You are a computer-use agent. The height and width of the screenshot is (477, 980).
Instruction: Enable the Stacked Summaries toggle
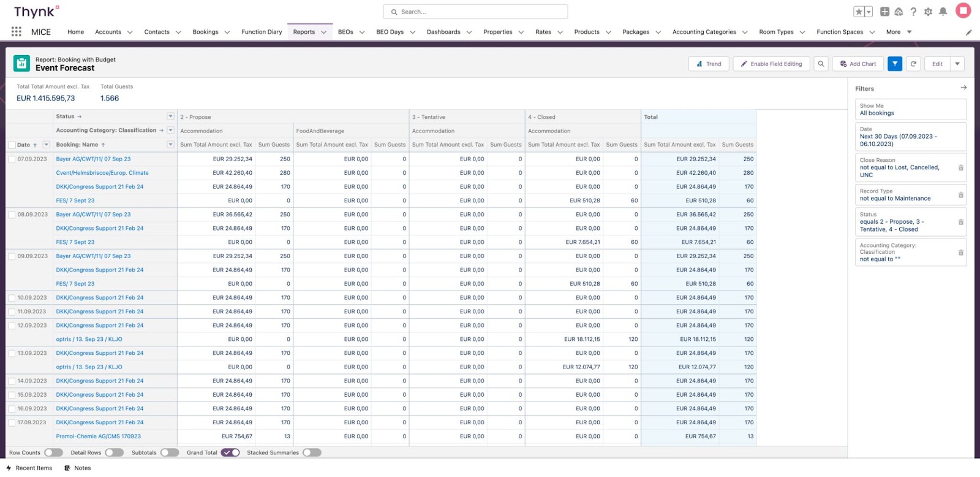312,452
